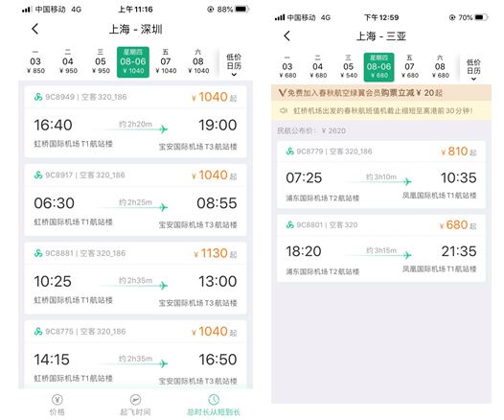The width and height of the screenshot is (504, 420).
Task: Open the 06:30 flight 9C8917 card
Action: pos(135,200)
